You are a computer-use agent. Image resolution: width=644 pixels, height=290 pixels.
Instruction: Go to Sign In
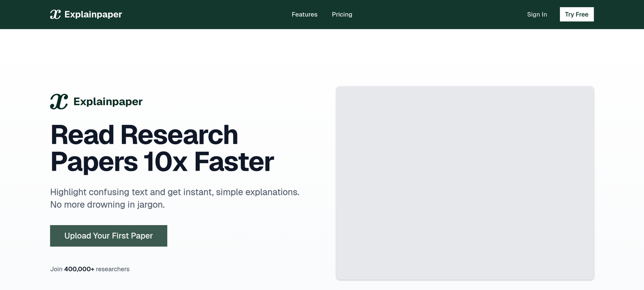click(x=537, y=15)
